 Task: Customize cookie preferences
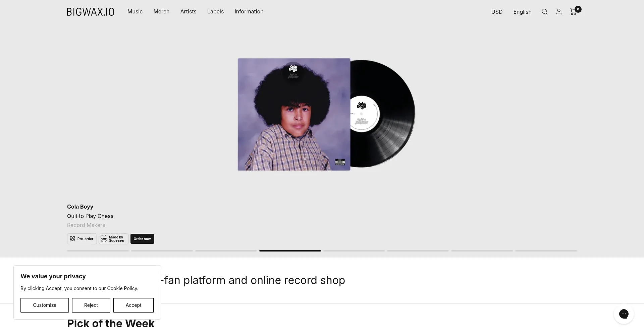point(45,305)
